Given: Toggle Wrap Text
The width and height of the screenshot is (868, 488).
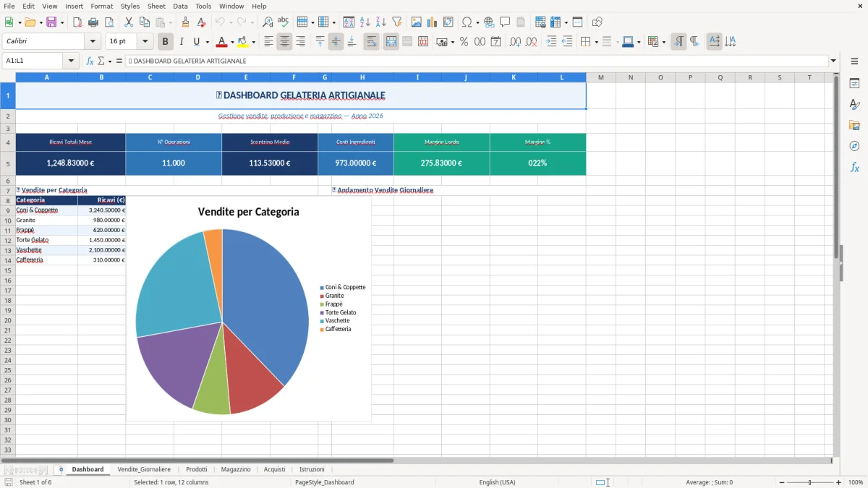Looking at the screenshot, I should point(371,42).
